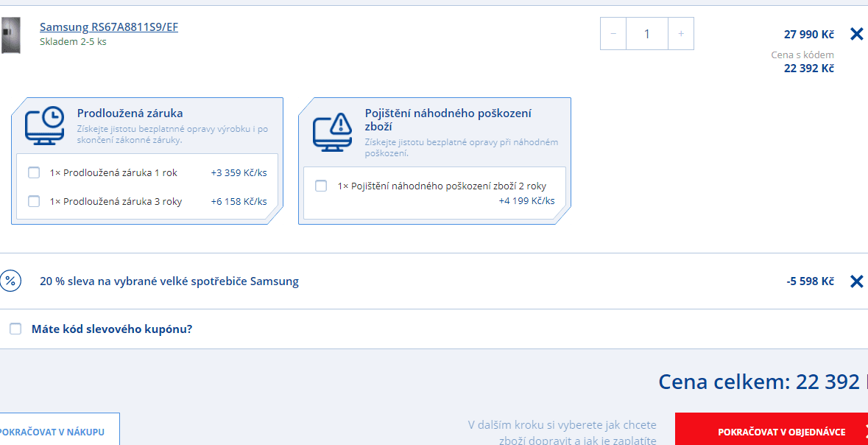Click the V dalším kroku delivery hint text
This screenshot has height=445, width=868.
pos(562,432)
